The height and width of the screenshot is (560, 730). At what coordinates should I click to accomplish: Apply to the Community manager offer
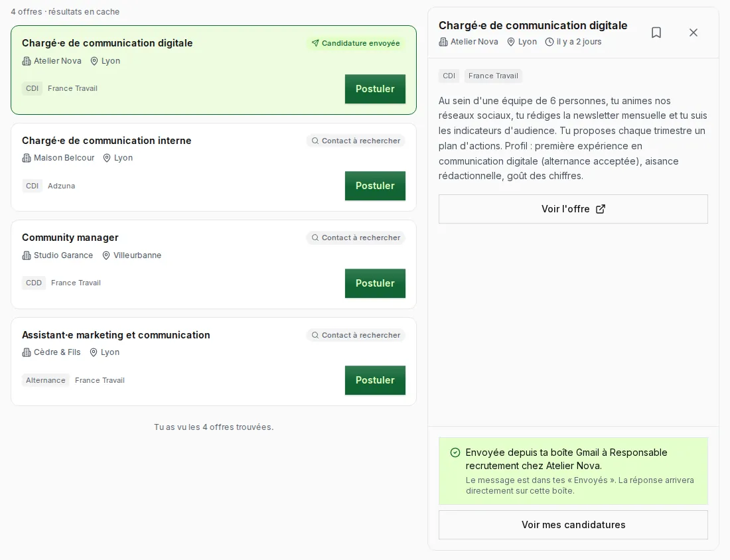point(375,283)
